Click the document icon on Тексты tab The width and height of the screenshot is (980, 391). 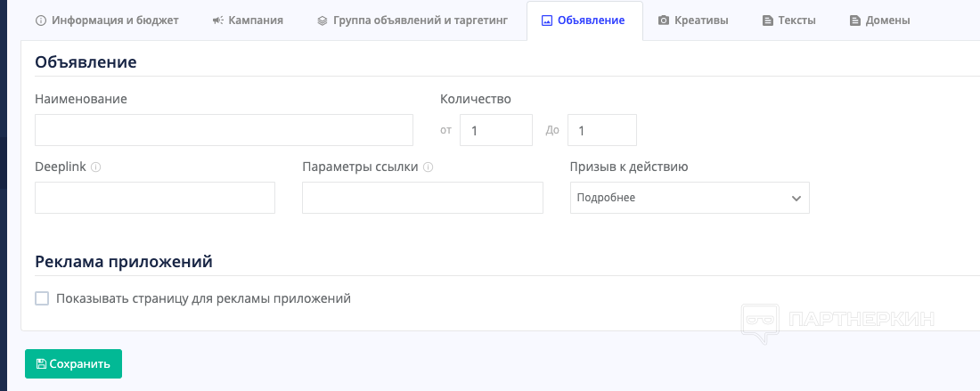768,20
